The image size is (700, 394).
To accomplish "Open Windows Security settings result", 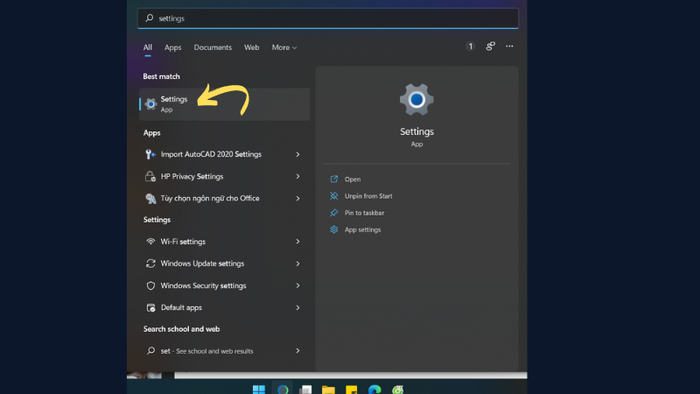I will coord(224,286).
